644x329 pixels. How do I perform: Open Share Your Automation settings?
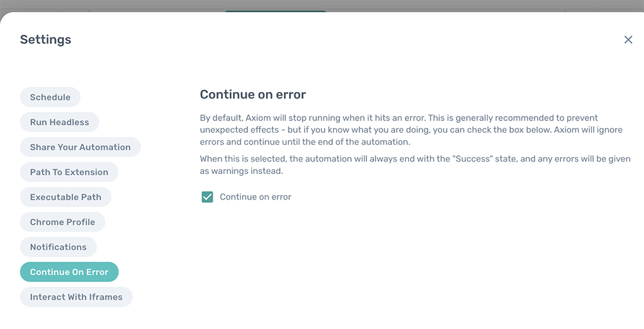point(80,147)
